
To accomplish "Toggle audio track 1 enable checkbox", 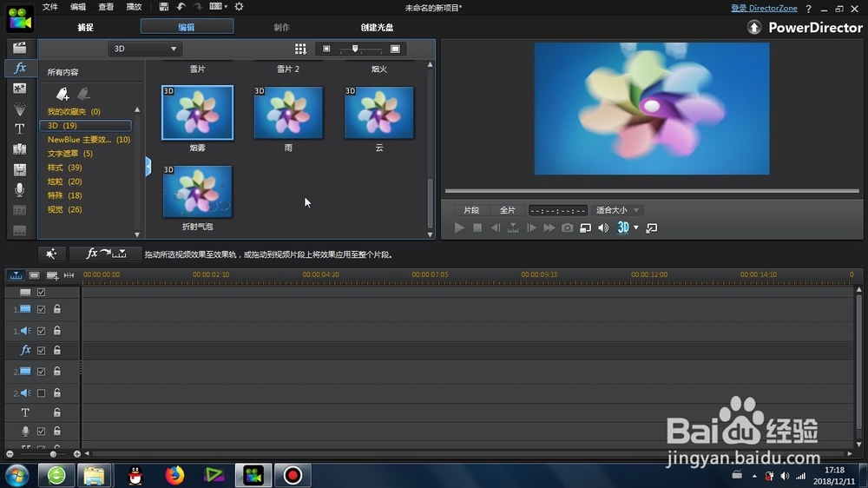I will [x=41, y=331].
